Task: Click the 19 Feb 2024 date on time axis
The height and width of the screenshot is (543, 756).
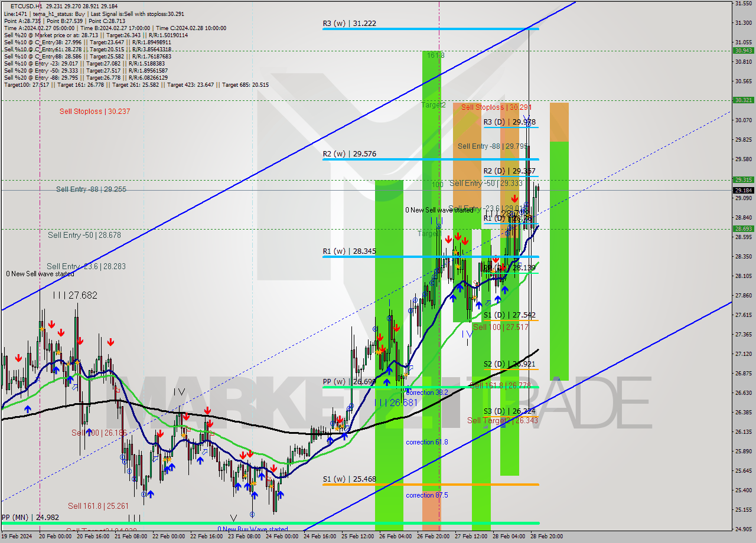Action: (18, 537)
